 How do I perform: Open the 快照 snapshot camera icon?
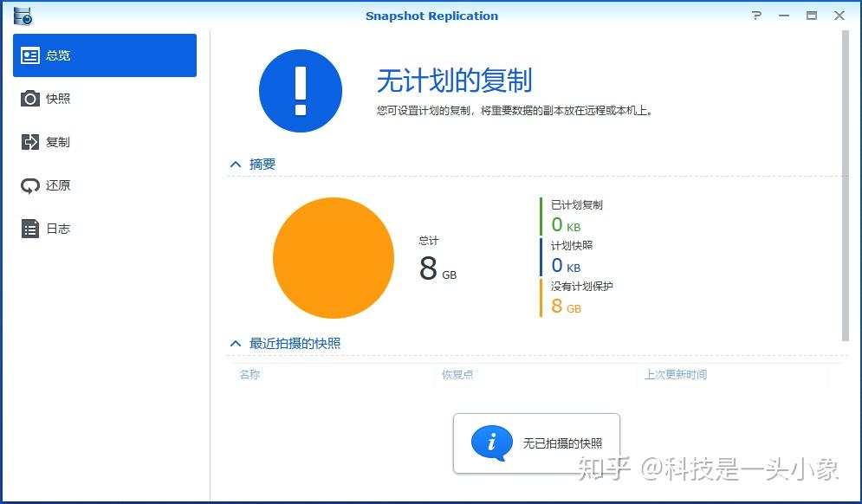29,99
